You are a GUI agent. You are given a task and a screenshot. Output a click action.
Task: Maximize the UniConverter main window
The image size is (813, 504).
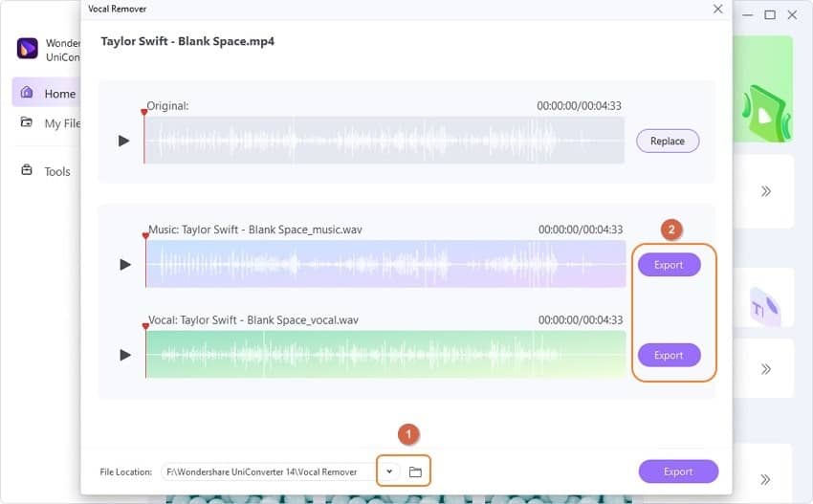pyautogui.click(x=770, y=15)
